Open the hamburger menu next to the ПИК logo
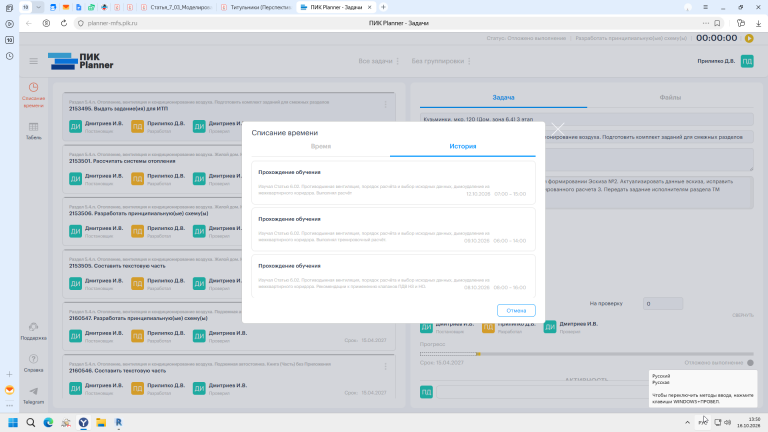 pyautogui.click(x=33, y=61)
